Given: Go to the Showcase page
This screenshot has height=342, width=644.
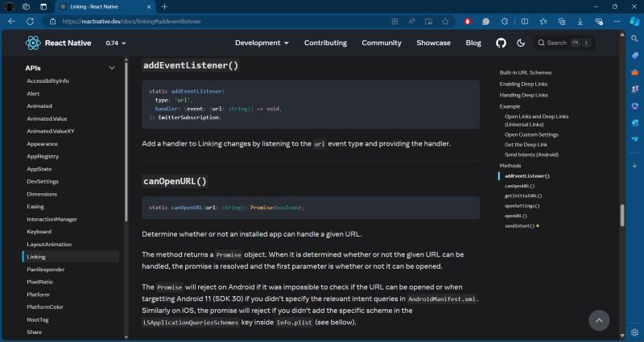Looking at the screenshot, I should click(x=433, y=43).
